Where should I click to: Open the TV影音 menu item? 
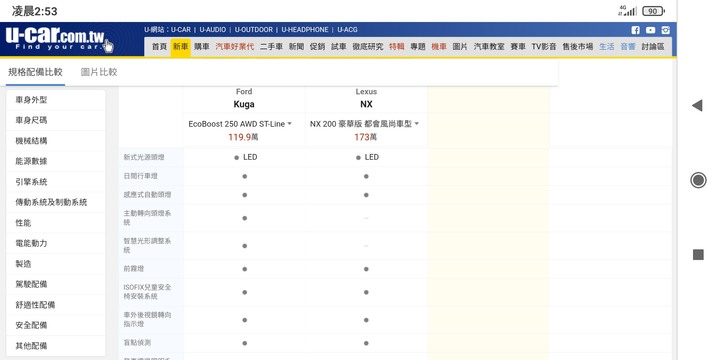(544, 47)
